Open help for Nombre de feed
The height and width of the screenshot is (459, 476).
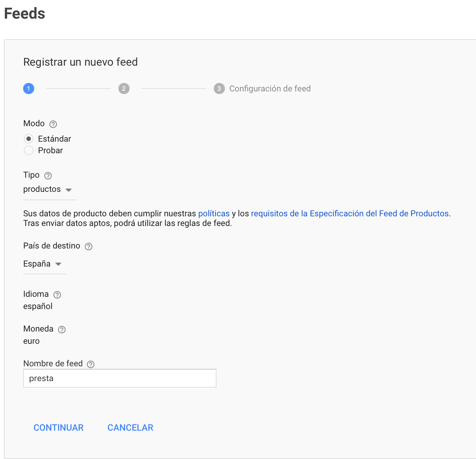(91, 364)
